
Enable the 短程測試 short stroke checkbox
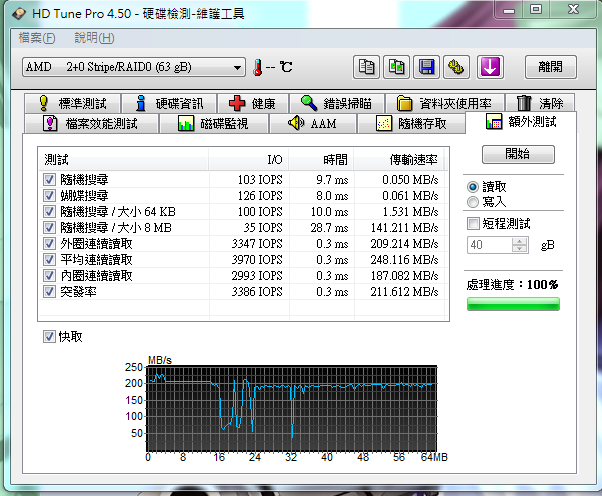[473, 223]
